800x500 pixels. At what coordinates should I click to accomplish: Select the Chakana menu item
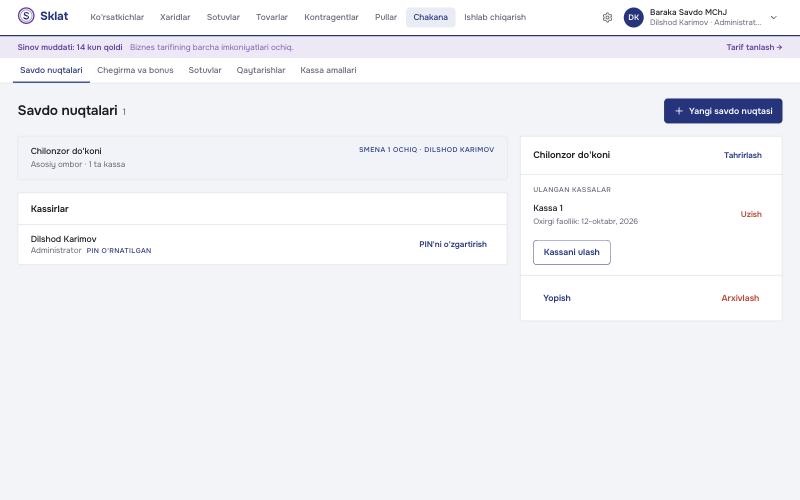click(x=430, y=17)
